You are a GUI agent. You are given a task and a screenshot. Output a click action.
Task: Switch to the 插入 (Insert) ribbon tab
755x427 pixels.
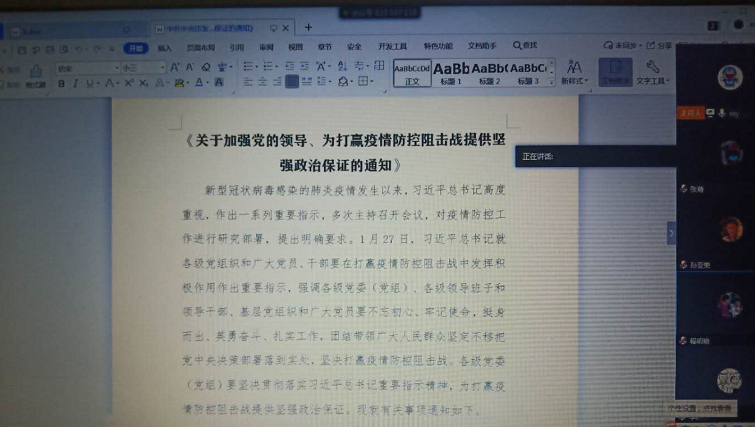[x=165, y=46]
